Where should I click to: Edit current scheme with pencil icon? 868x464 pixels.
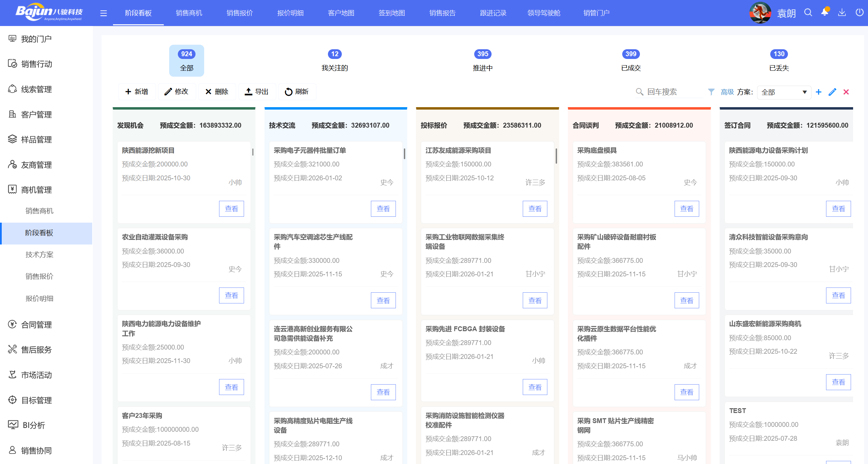click(832, 92)
